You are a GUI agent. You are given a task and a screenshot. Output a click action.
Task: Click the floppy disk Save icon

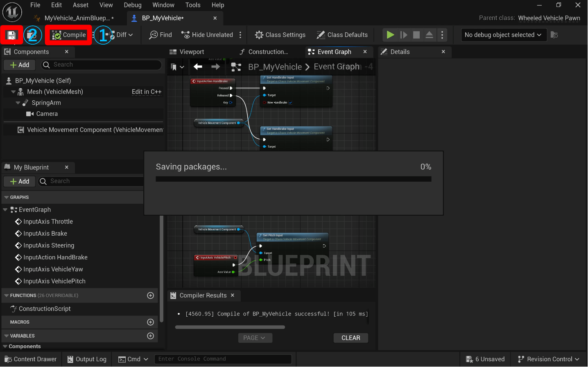[11, 35]
